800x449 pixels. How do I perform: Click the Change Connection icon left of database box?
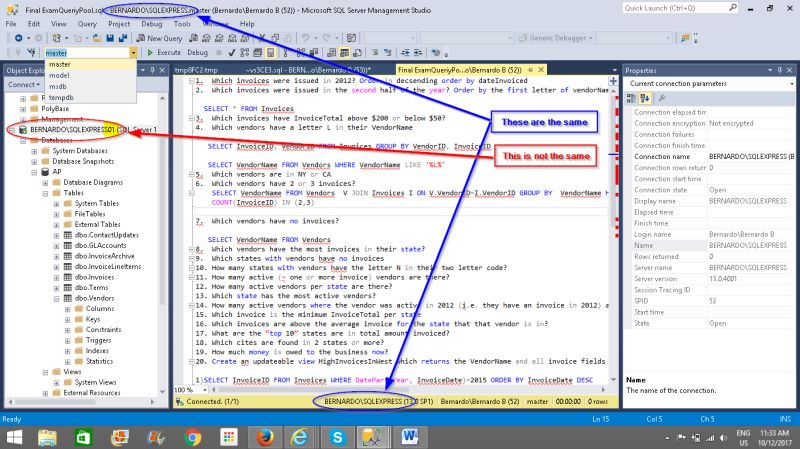(x=31, y=53)
